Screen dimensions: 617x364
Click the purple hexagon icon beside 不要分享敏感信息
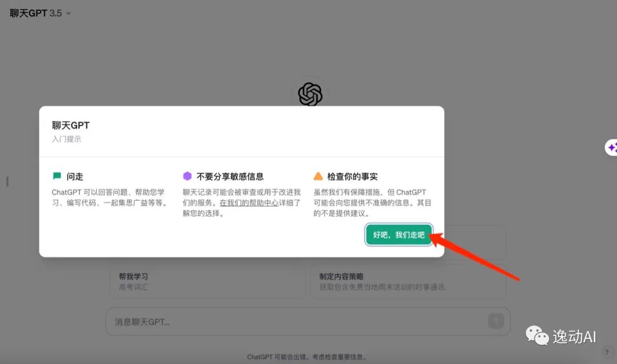tap(187, 176)
